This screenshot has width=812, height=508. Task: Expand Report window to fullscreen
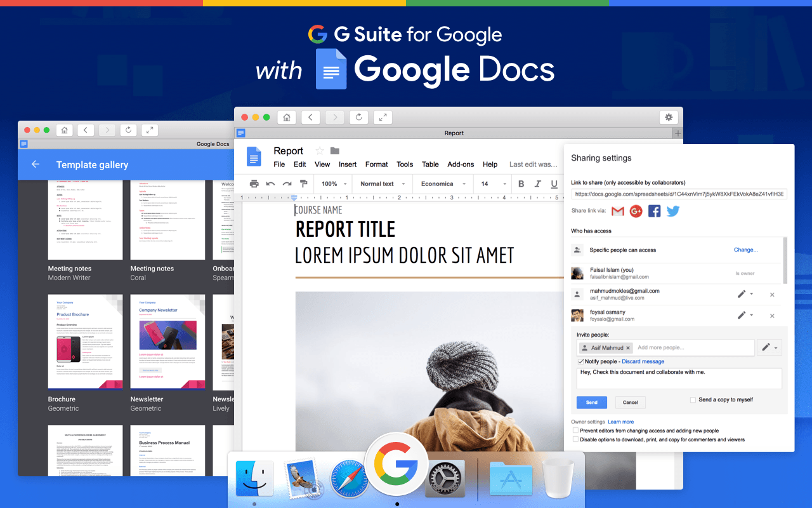coord(383,117)
